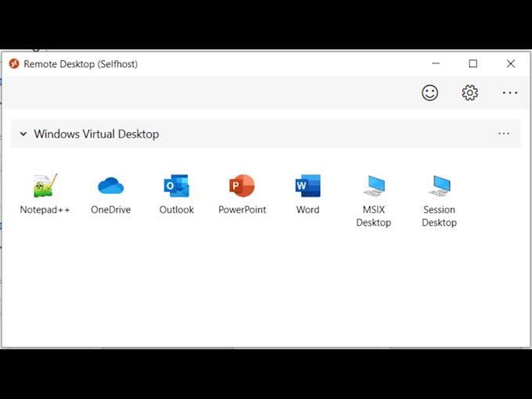Open toolbar more options ellipsis

[x=510, y=92]
